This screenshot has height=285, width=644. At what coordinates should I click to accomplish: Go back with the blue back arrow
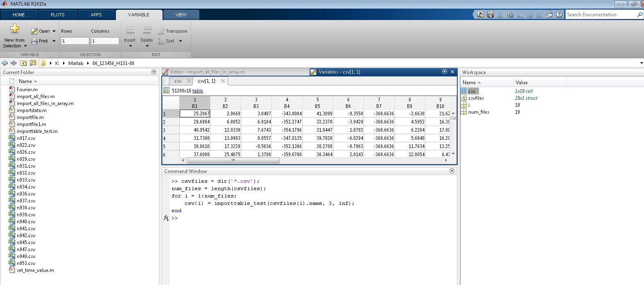pos(5,63)
